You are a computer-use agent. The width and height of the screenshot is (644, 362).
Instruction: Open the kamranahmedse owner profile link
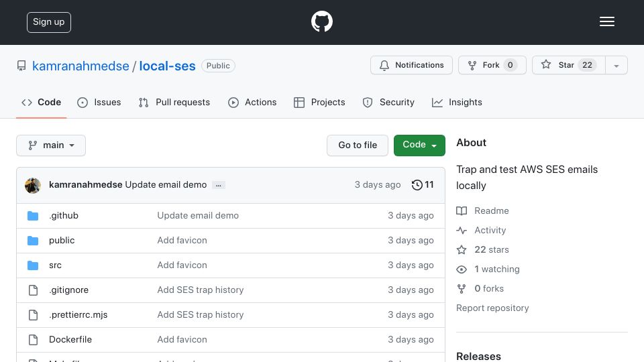click(x=80, y=66)
